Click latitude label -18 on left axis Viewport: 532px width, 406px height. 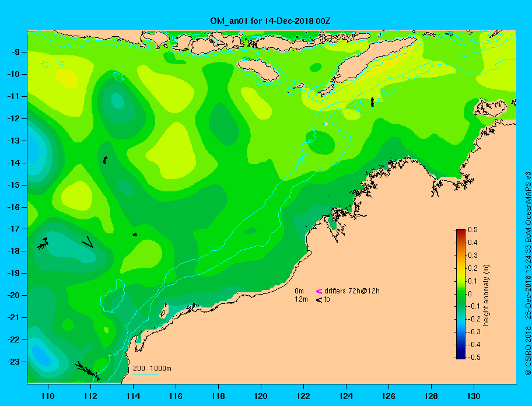pos(13,251)
